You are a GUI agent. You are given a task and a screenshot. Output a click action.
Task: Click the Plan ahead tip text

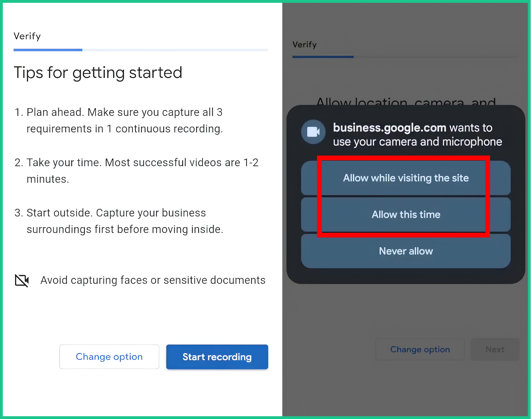coord(125,120)
